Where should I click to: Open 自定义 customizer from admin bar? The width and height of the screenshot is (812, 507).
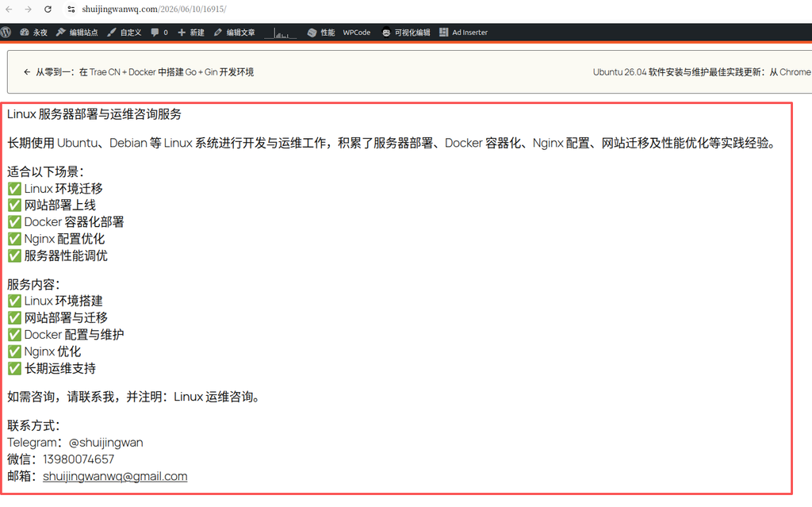pos(124,33)
